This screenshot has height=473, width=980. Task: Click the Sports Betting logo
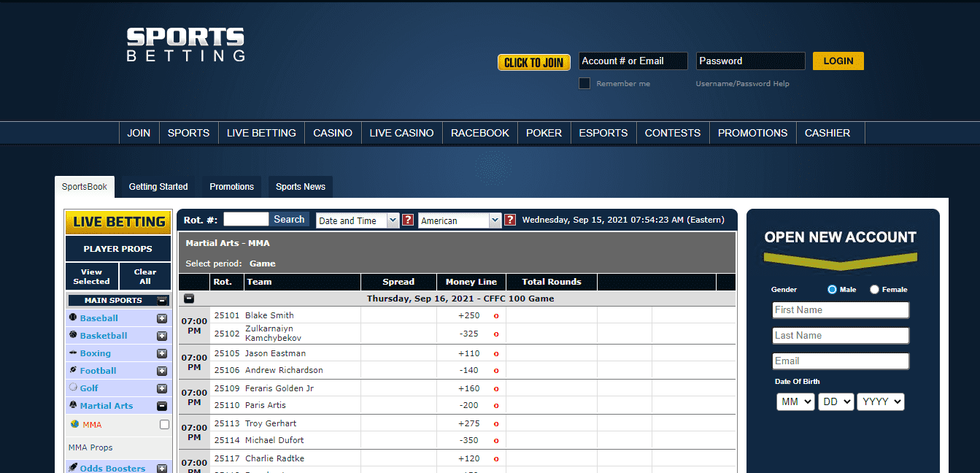point(185,45)
